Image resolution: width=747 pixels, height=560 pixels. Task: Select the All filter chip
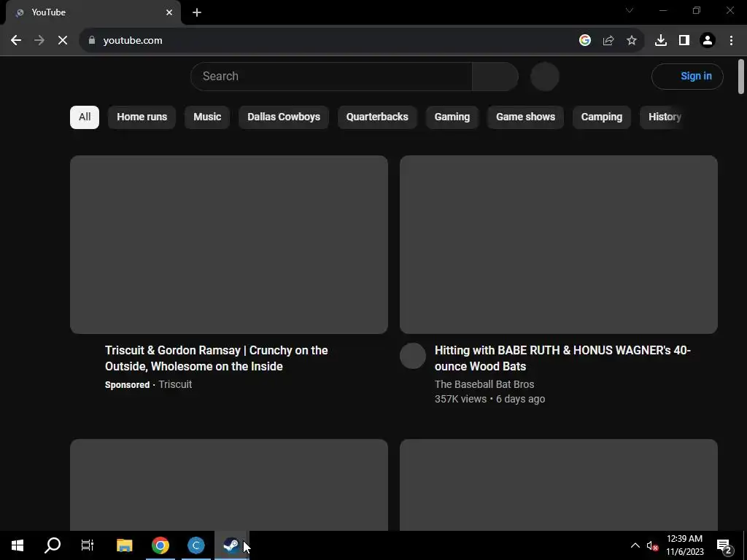click(x=85, y=117)
